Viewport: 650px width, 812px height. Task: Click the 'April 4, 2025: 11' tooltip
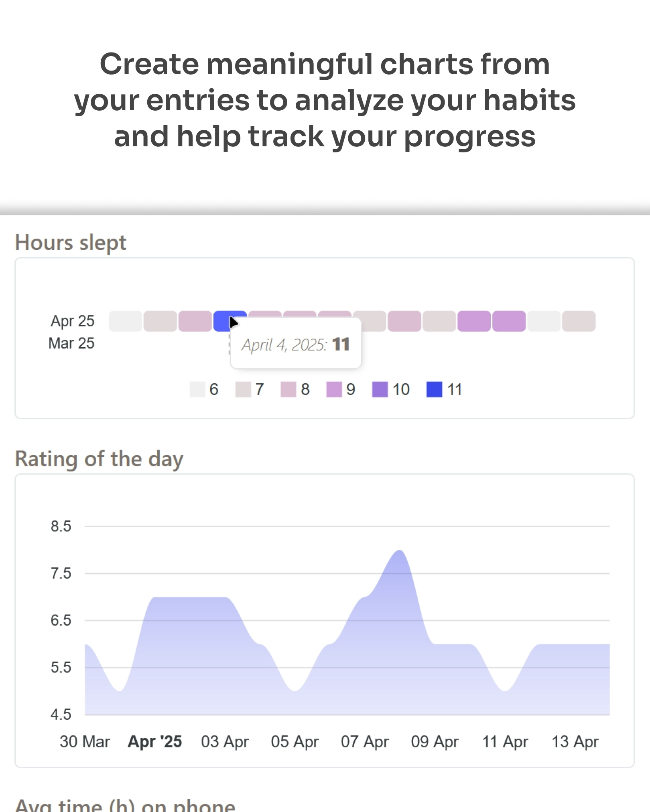pyautogui.click(x=296, y=344)
